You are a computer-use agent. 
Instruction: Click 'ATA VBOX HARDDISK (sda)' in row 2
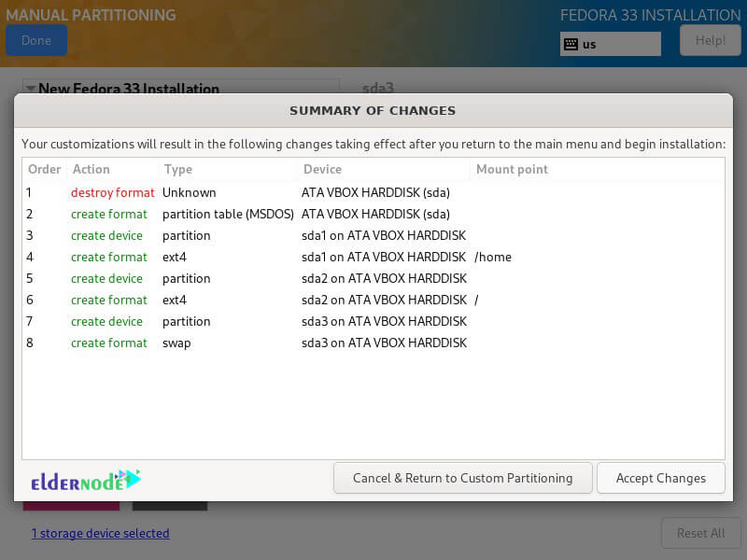[375, 215]
